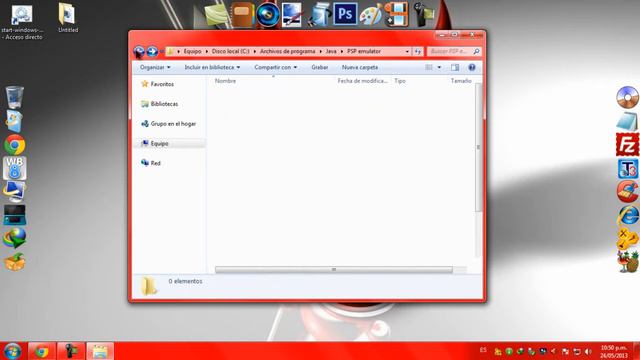Open CCleaner from the right dock
640x360 pixels.
tap(627, 192)
